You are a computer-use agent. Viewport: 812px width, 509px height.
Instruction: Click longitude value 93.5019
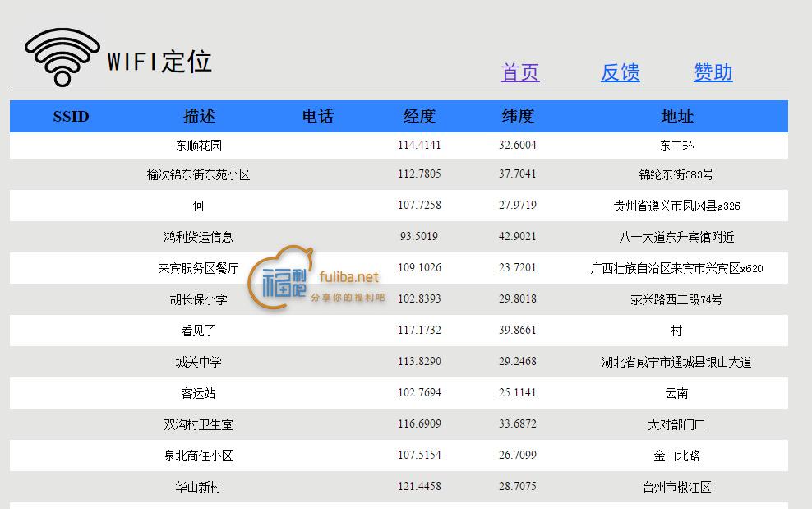pos(419,236)
